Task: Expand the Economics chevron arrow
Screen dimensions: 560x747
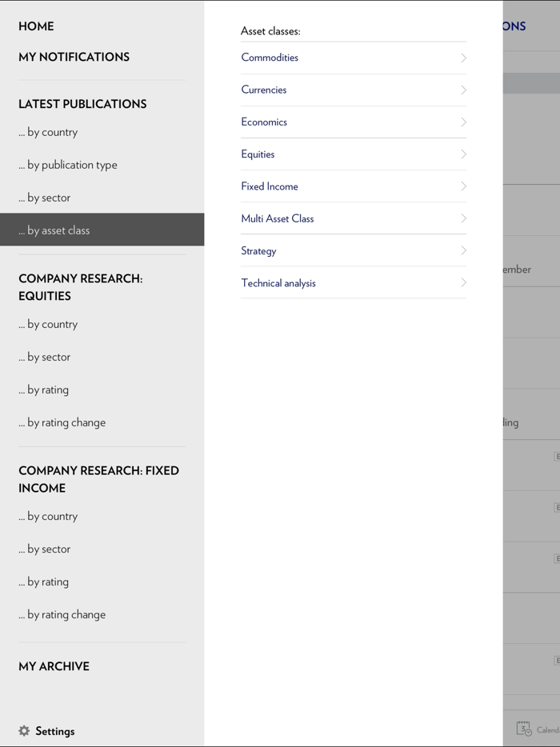Action: pos(463,122)
